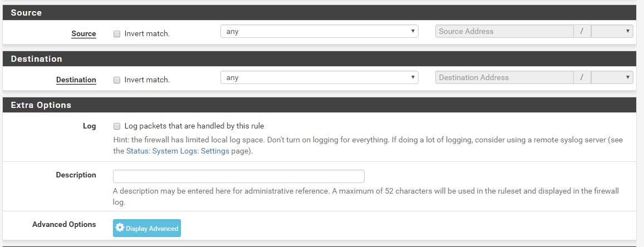Image resolution: width=644 pixels, height=247 pixels.
Task: Focus the Description text field
Action: click(x=239, y=176)
